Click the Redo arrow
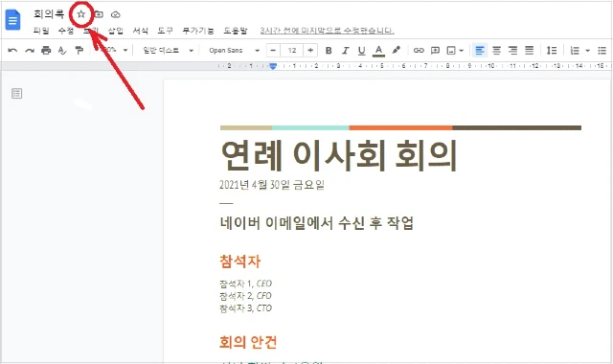Image resolution: width=613 pixels, height=364 pixels. 30,51
